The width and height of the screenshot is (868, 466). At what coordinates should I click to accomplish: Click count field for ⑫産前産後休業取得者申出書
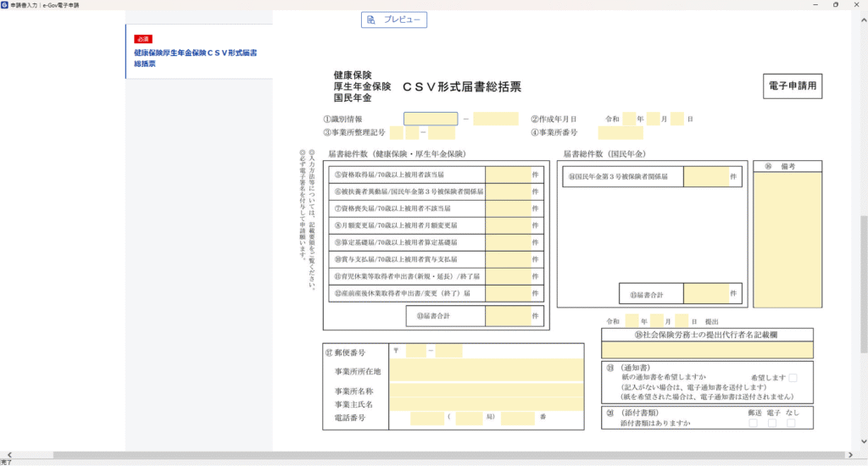pyautogui.click(x=509, y=293)
